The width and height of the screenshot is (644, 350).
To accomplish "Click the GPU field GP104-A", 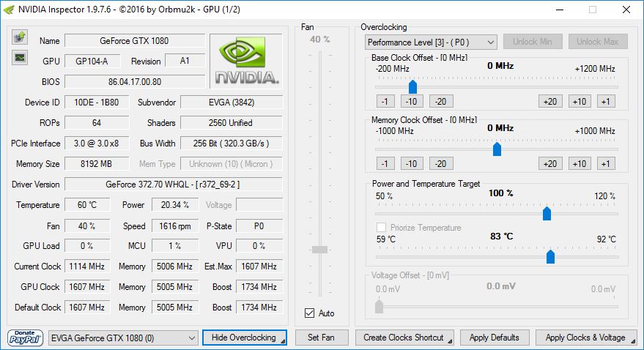I will click(92, 61).
